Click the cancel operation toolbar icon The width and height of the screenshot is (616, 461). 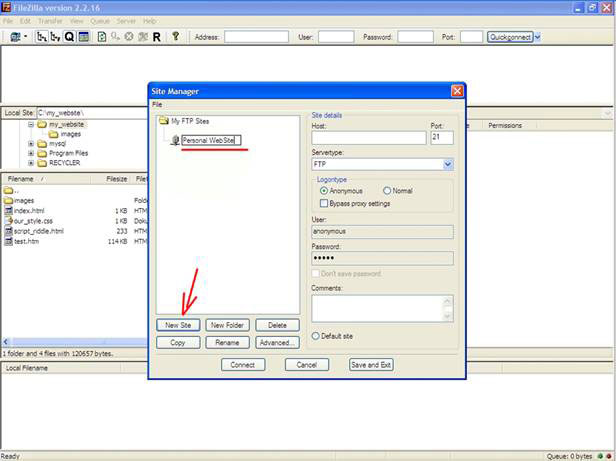pos(129,37)
